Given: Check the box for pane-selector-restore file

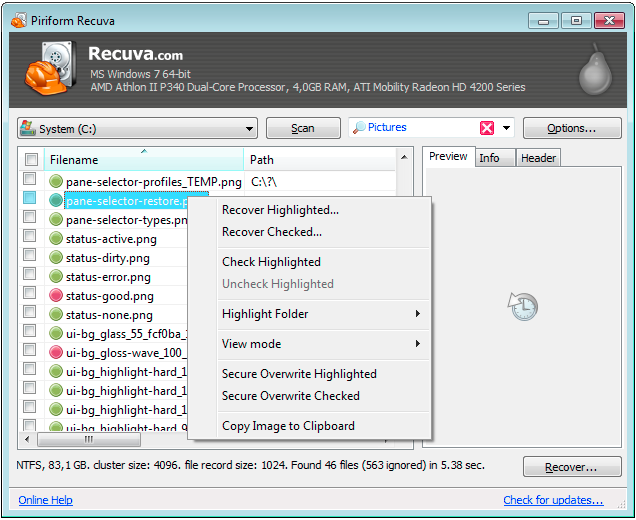Looking at the screenshot, I should click(29, 198).
